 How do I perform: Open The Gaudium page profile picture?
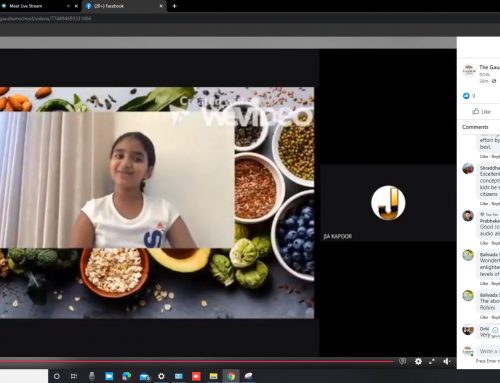click(x=469, y=70)
